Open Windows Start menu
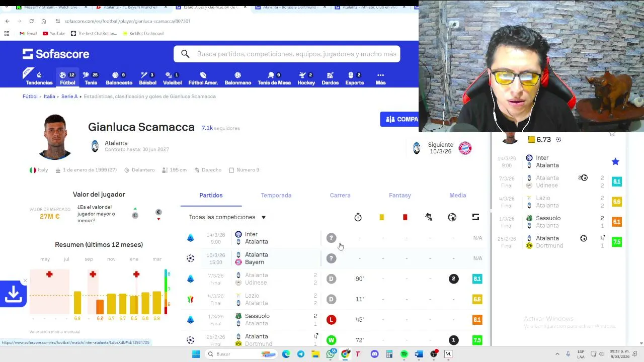 pos(196,354)
